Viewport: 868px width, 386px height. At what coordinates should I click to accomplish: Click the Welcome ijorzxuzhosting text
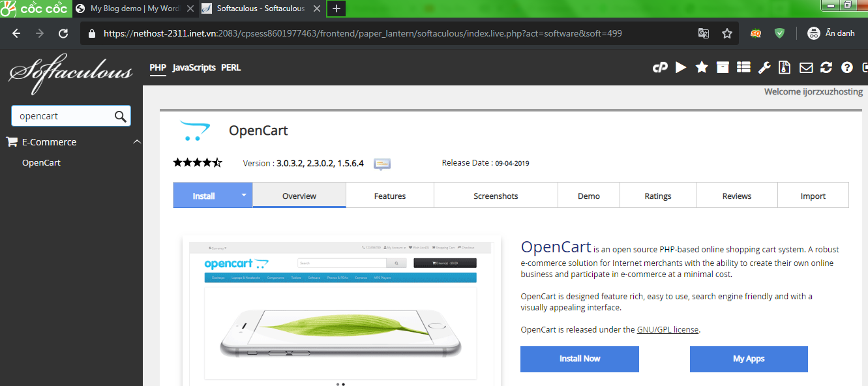pyautogui.click(x=813, y=92)
